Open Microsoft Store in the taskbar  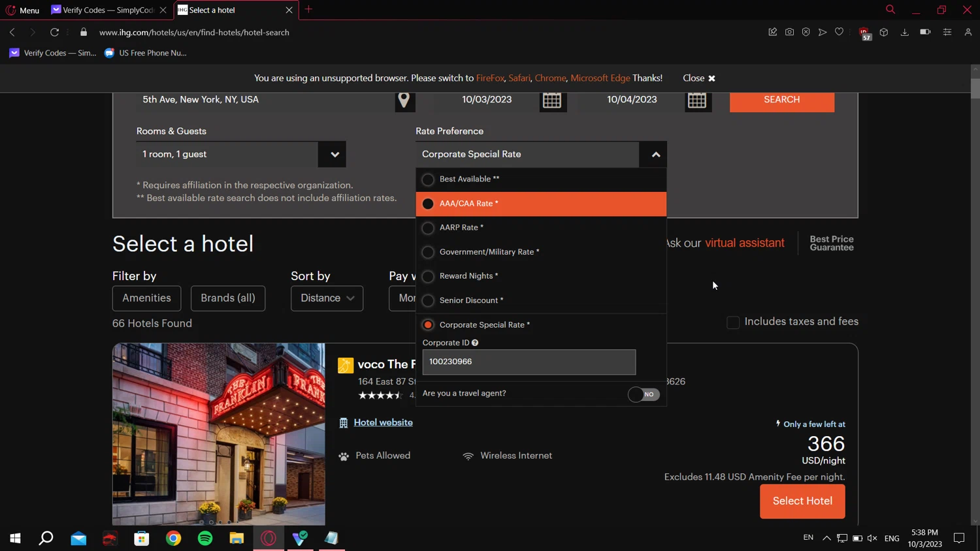coord(142,539)
